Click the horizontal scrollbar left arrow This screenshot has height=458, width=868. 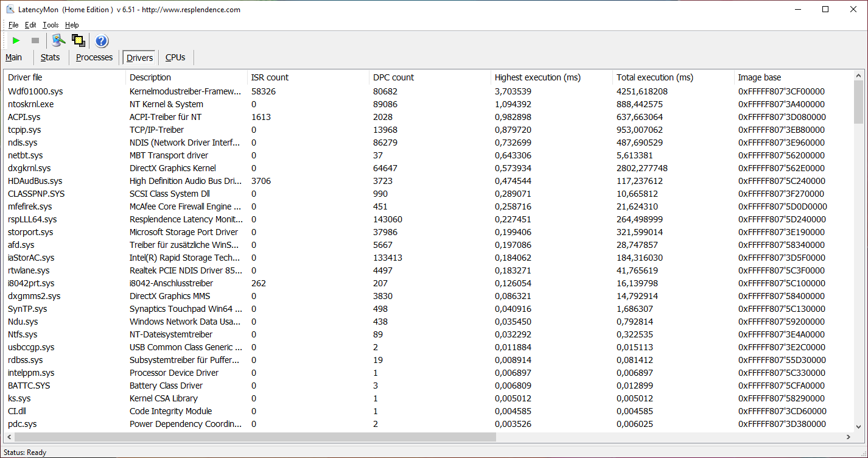tap(10, 437)
